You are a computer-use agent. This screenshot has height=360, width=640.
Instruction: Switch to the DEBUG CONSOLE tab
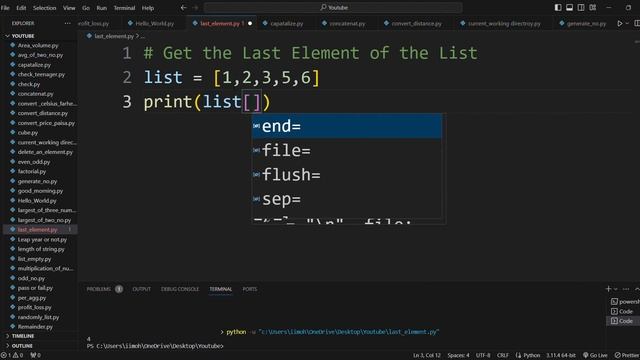pos(180,289)
